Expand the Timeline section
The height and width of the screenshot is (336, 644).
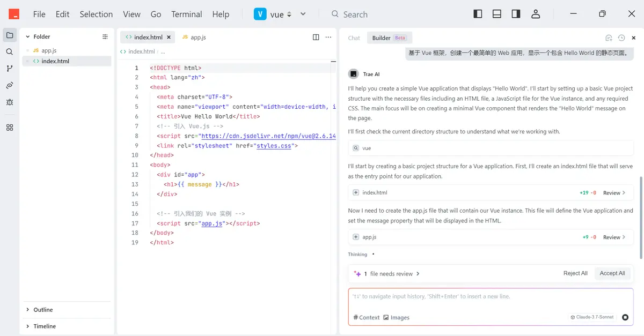click(x=67, y=326)
